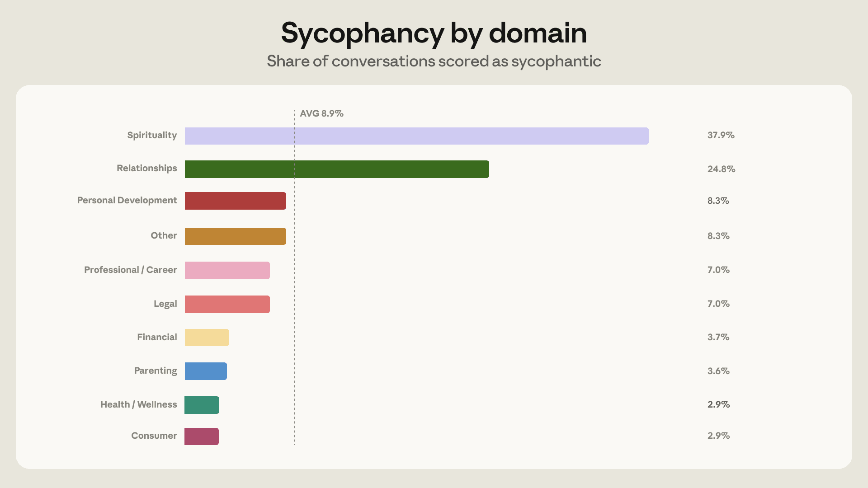Image resolution: width=868 pixels, height=488 pixels.
Task: Click the AVG 8.9% label
Action: (321, 113)
